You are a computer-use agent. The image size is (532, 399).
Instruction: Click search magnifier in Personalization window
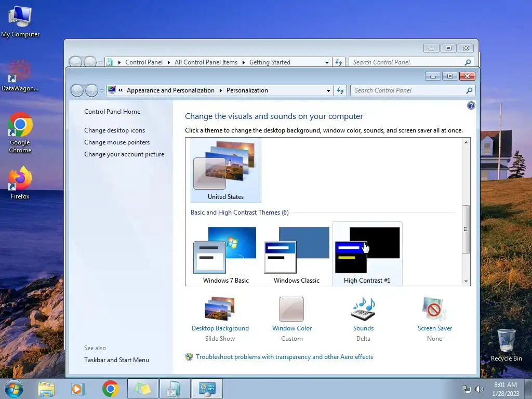pos(469,90)
